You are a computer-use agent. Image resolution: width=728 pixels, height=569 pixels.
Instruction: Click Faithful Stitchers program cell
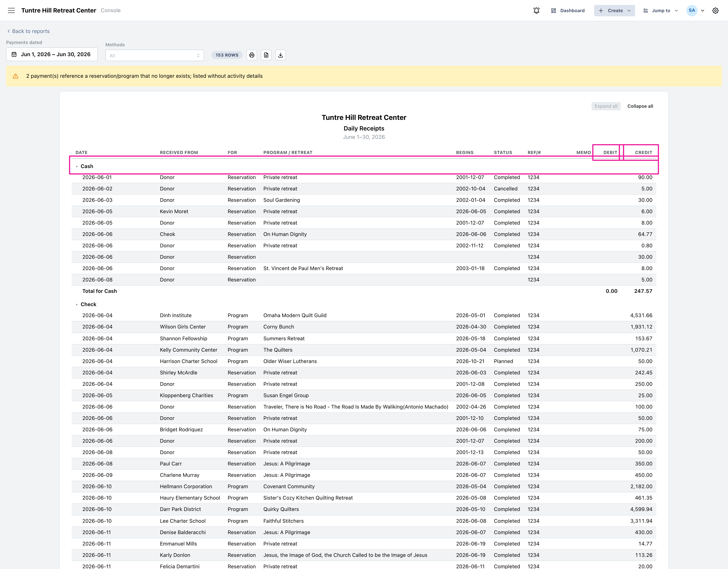tap(283, 521)
